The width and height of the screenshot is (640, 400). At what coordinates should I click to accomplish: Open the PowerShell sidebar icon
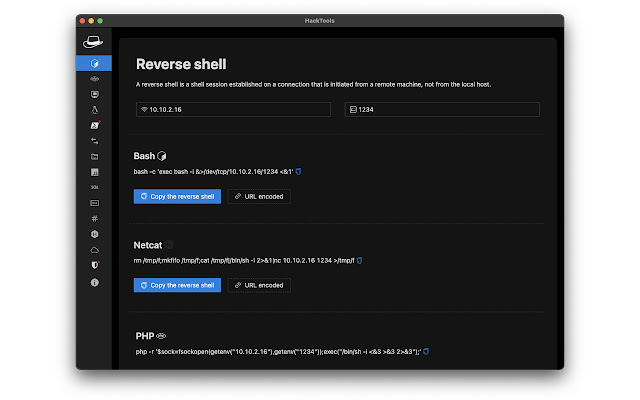[x=95, y=125]
